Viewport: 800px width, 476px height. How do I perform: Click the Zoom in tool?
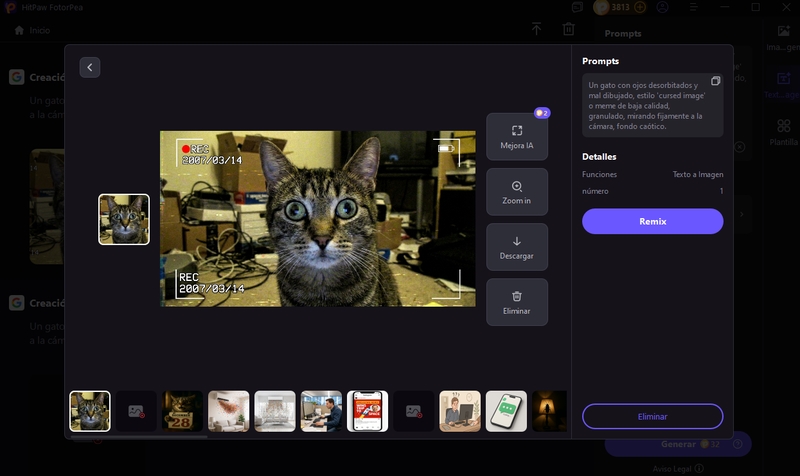[x=517, y=192]
